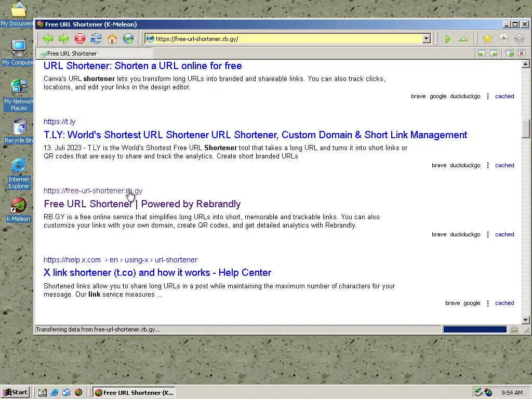This screenshot has height=399, width=532.
Task: Select the Free URL Shortener tab
Action: tap(95, 54)
